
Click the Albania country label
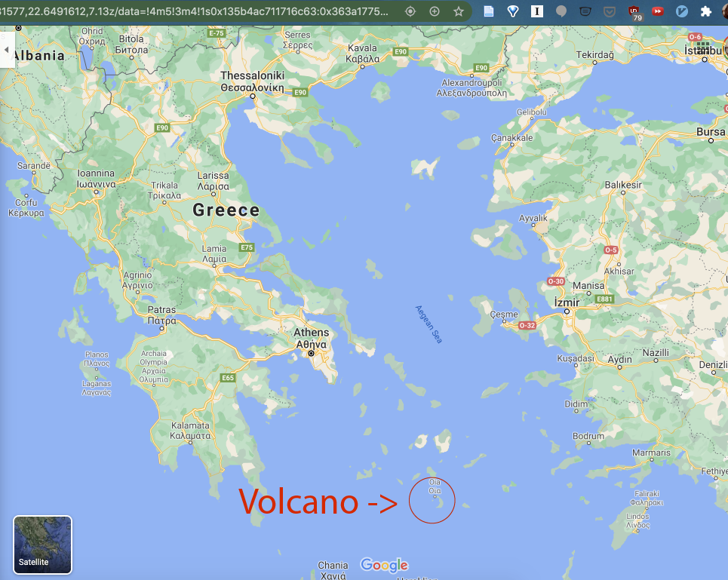click(x=38, y=55)
